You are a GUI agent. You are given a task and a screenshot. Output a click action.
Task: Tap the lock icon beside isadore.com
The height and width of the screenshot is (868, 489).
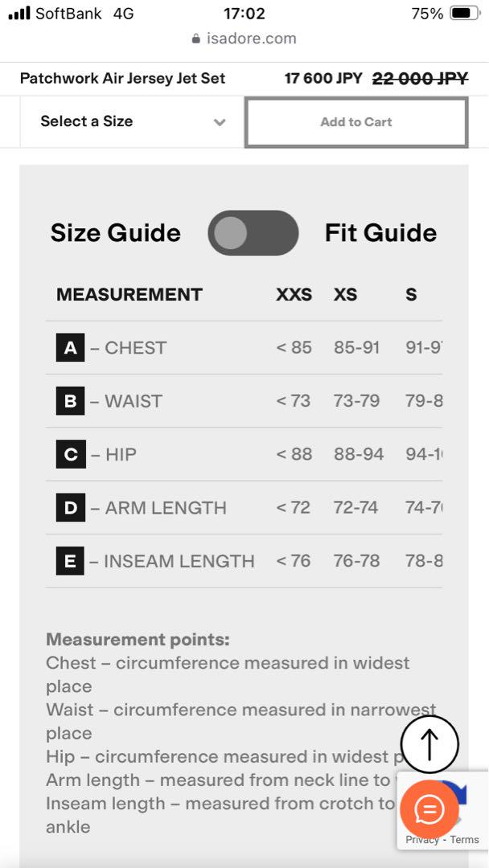coord(195,39)
